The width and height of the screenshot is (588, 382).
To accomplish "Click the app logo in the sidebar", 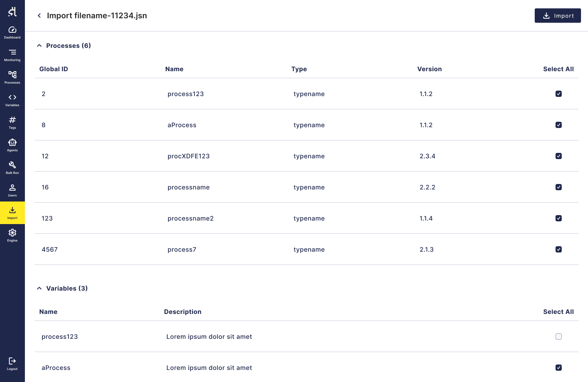I will [12, 12].
